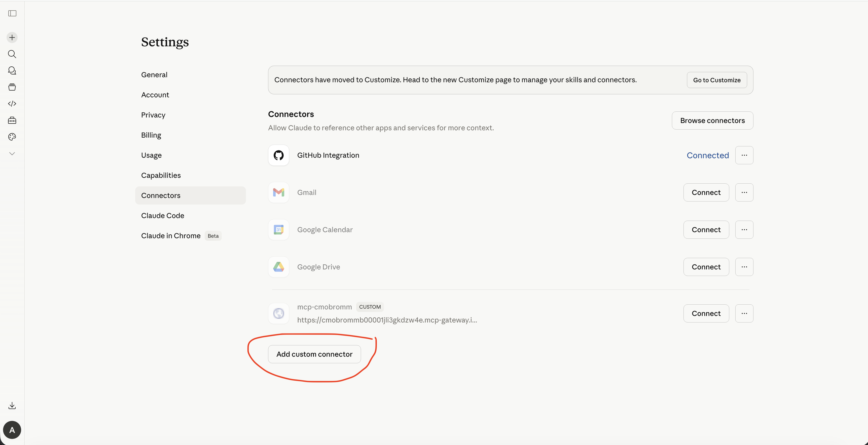Click the Google Drive logo icon
868x445 pixels.
coord(279,267)
